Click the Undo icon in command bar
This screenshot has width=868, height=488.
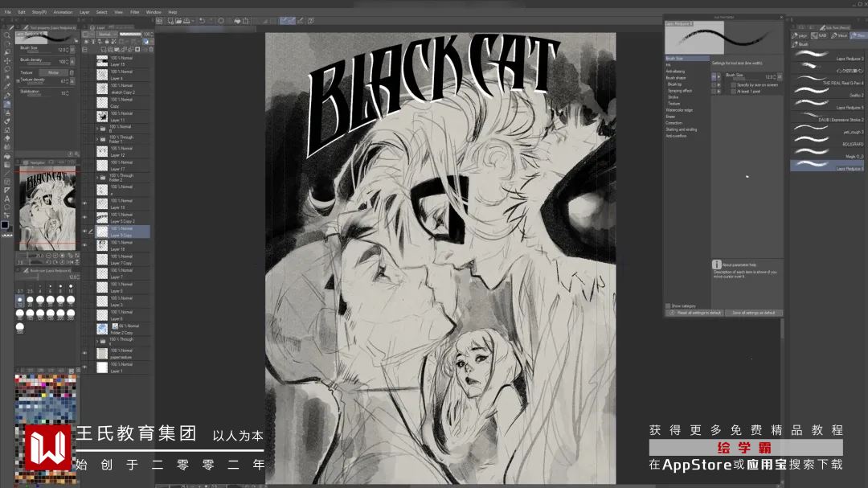pyautogui.click(x=202, y=21)
